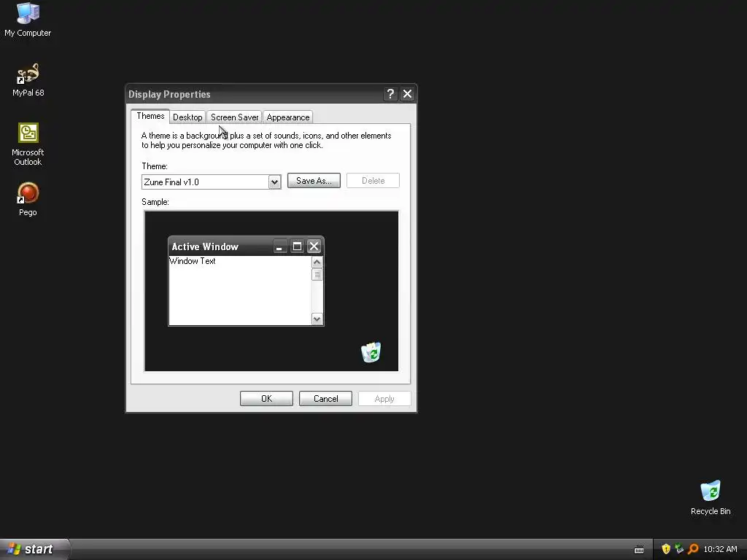The image size is (747, 560).
Task: Click the X on the sample Active Window
Action: [314, 246]
